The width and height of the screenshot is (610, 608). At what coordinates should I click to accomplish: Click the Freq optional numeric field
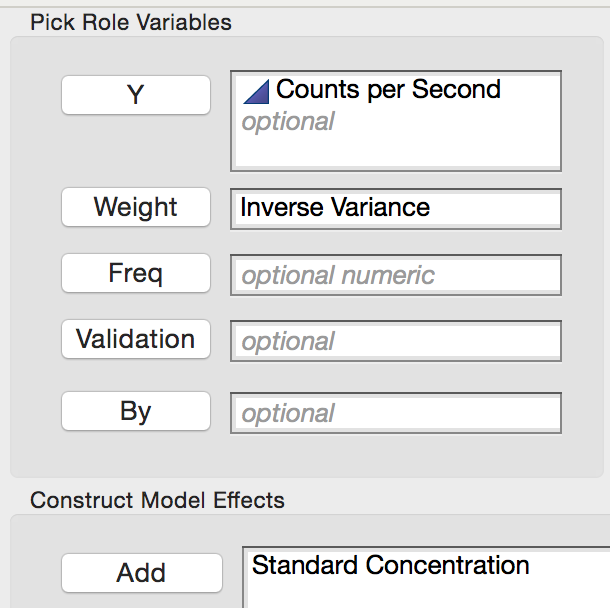click(x=396, y=275)
